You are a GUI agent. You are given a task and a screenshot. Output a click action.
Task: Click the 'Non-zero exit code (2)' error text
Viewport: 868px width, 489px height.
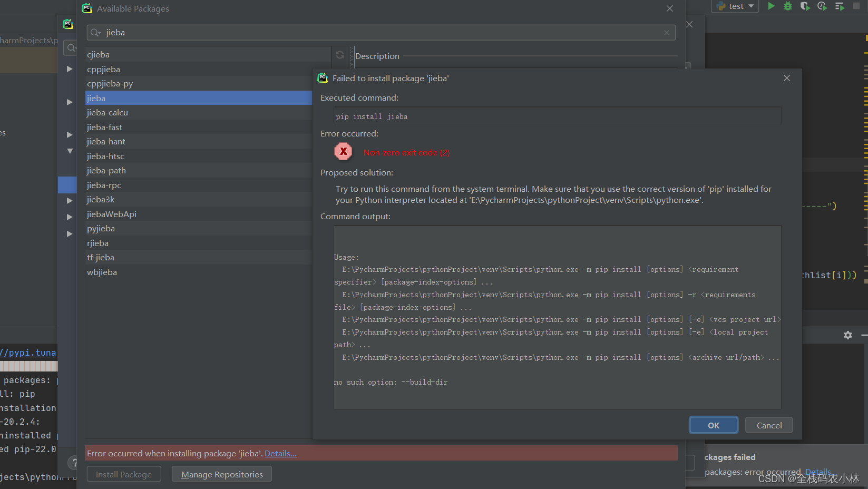tap(406, 152)
